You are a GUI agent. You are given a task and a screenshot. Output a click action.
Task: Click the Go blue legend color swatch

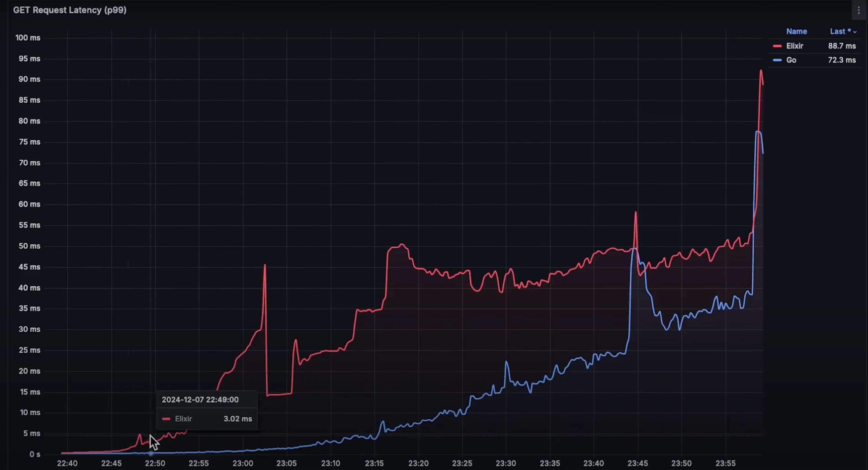click(777, 60)
